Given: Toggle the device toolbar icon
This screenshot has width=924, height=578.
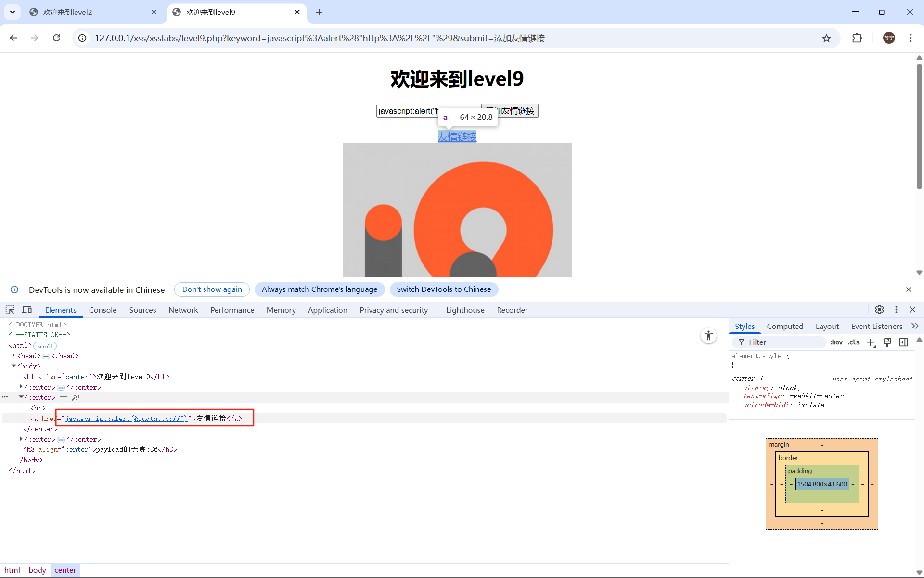Looking at the screenshot, I should pos(27,310).
